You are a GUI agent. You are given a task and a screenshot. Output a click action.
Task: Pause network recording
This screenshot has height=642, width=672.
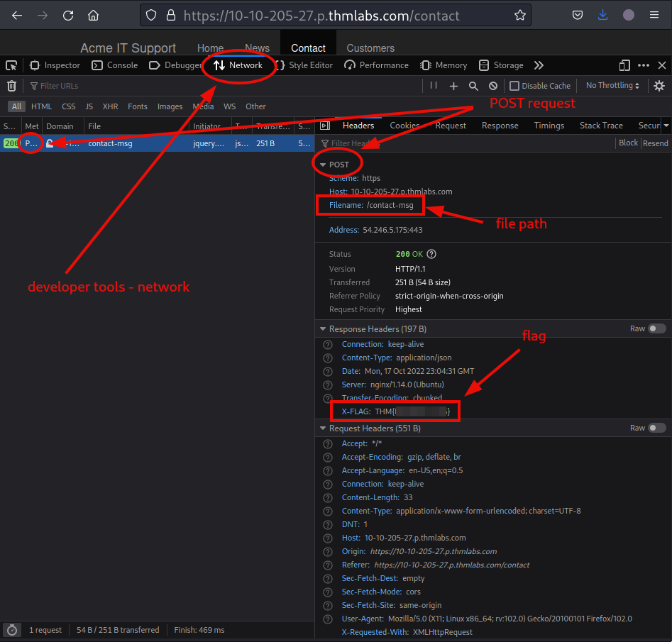coord(434,86)
